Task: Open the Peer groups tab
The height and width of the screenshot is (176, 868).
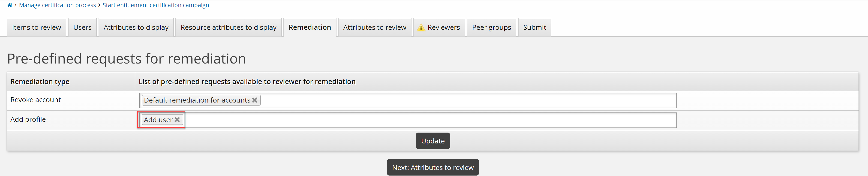Action: [x=491, y=27]
